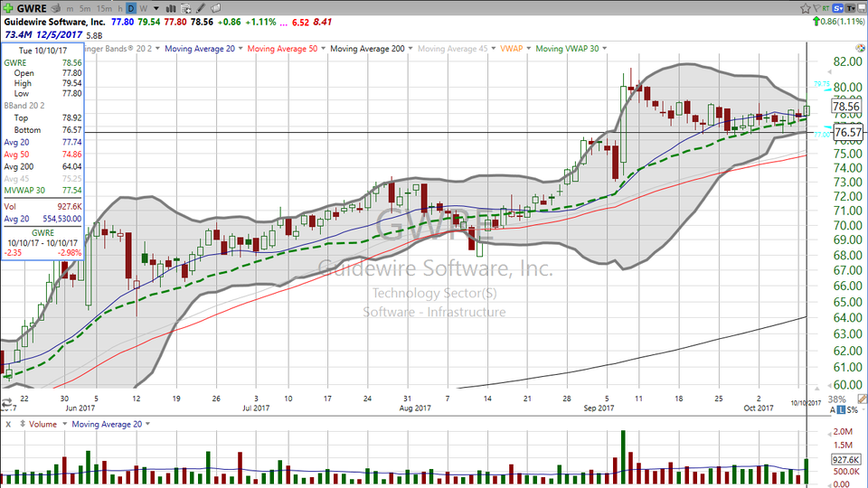The image size is (868, 488).
Task: Switch to the 15m timeframe
Action: pyautogui.click(x=104, y=9)
